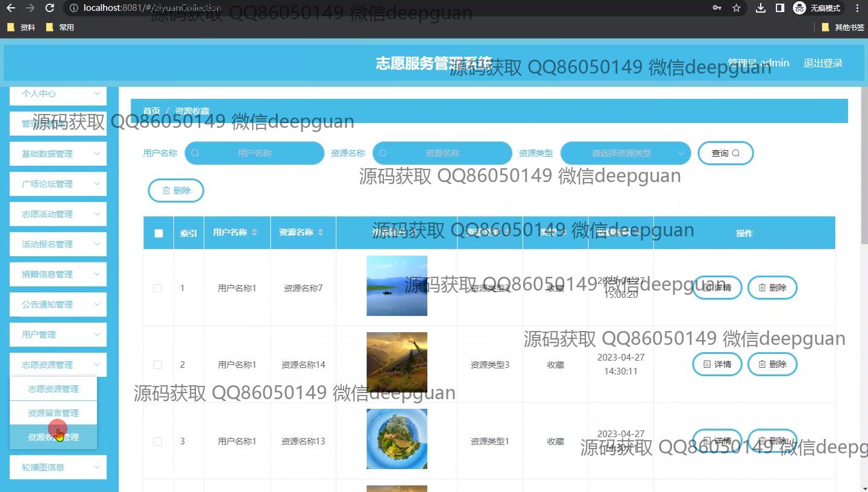Reload the page with the refresh icon

click(50, 8)
